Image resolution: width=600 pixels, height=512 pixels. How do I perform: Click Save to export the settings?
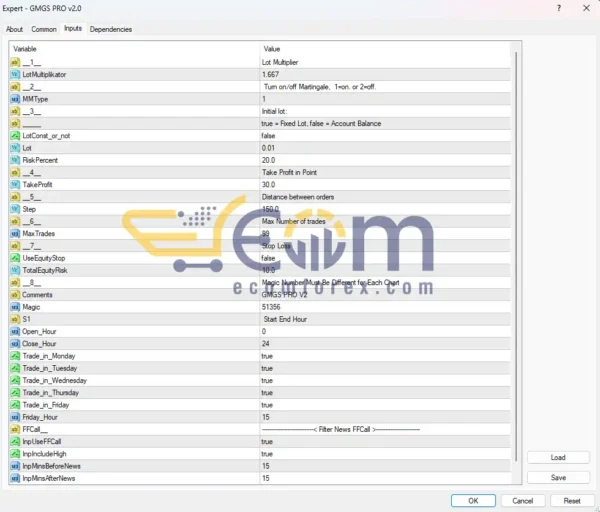558,478
